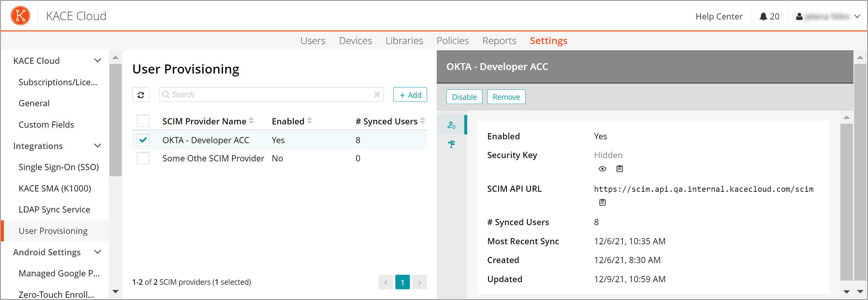868x300 pixels.
Task: Open the user details tab icon
Action: point(452,125)
